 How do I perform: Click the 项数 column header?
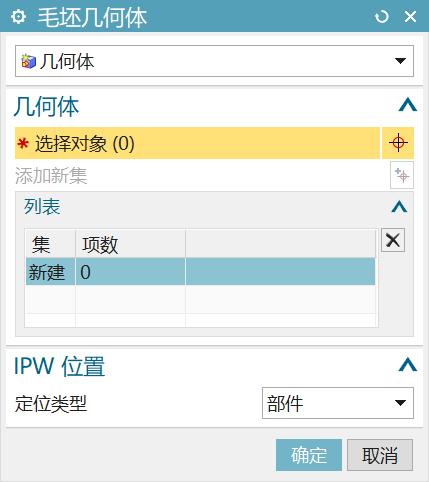coord(130,244)
